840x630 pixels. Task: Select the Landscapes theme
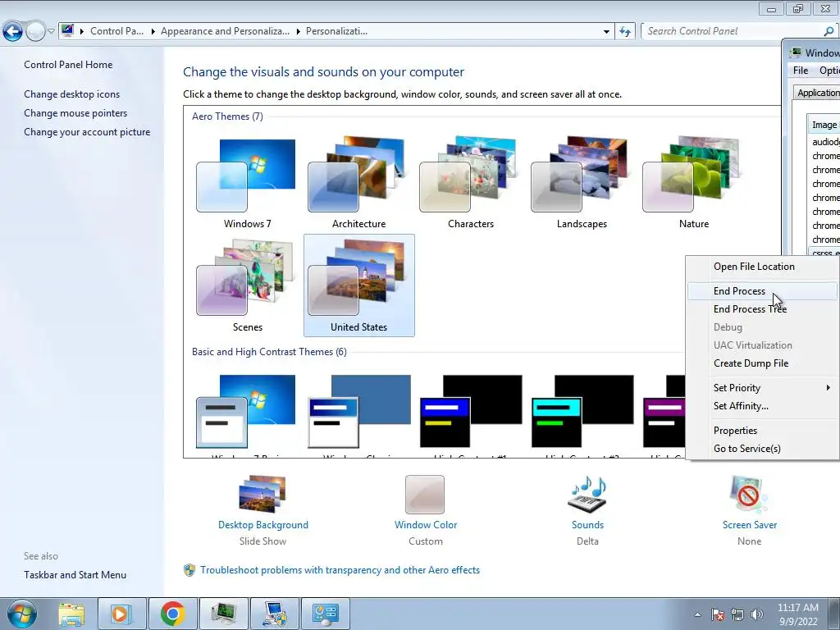[582, 181]
